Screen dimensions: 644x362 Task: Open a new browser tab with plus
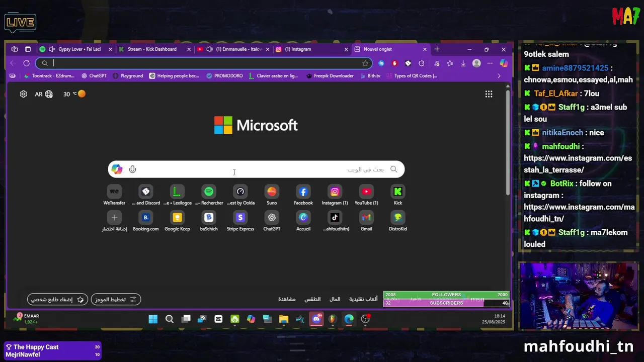point(437,49)
